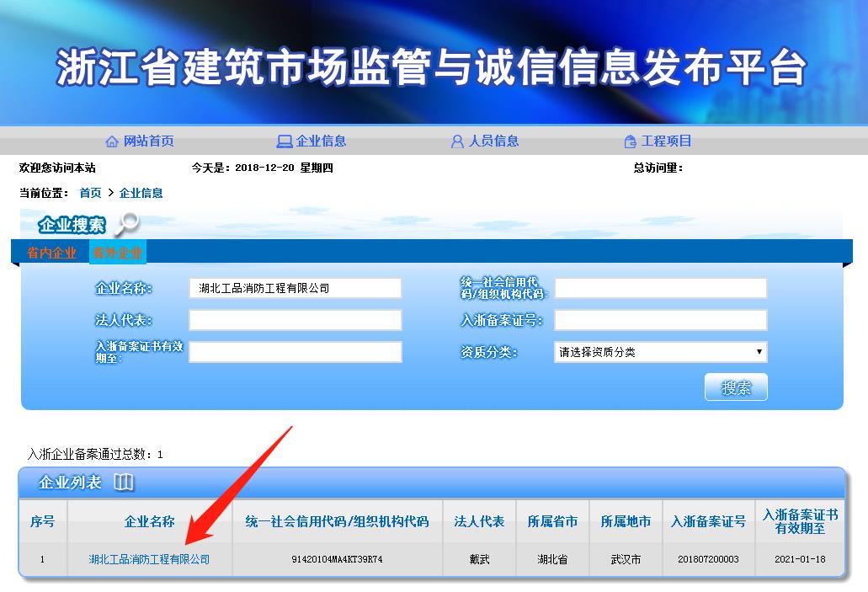Click the 当前位置 breadcrumb label

44,193
